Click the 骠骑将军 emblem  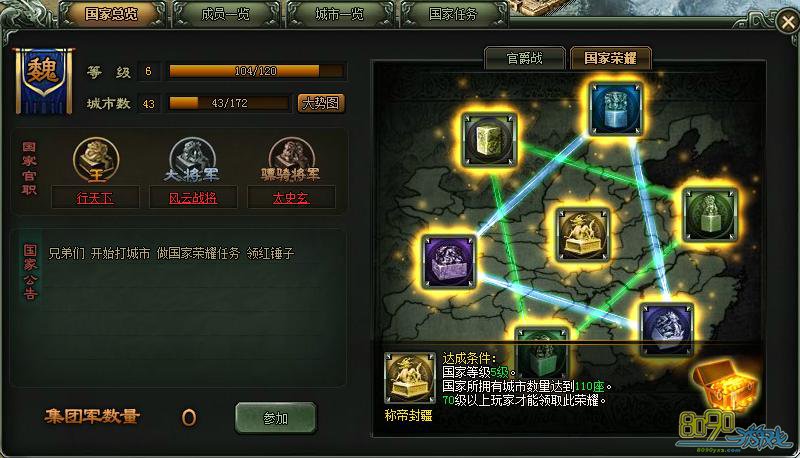(291, 160)
